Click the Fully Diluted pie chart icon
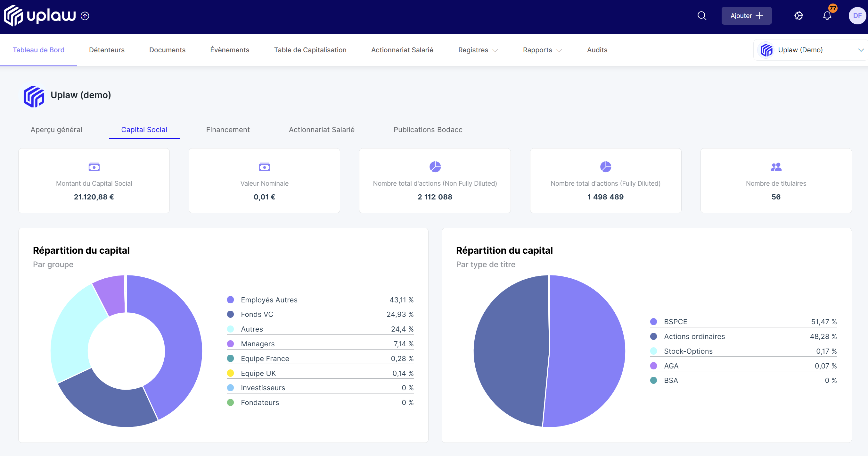The height and width of the screenshot is (456, 868). (605, 167)
